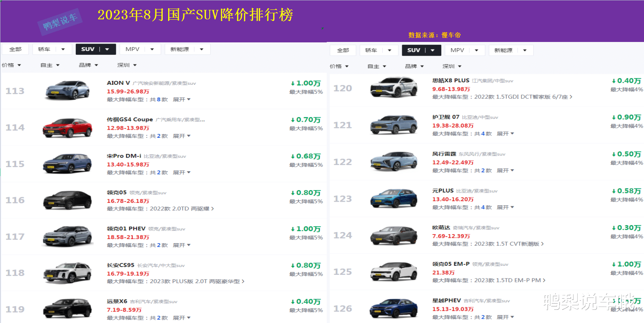Open the 2023款 PLUS版 2.0T 两驱豪华型 link

click(x=197, y=282)
